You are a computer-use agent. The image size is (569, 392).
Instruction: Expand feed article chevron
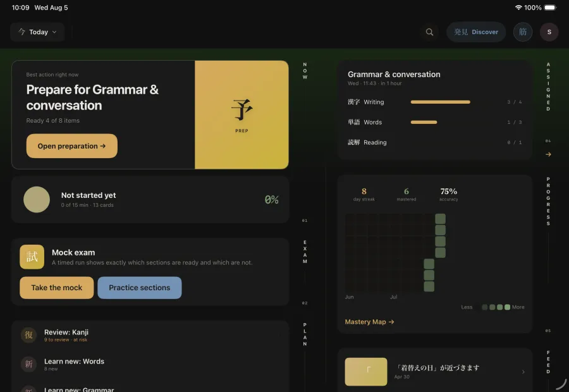[523, 372]
